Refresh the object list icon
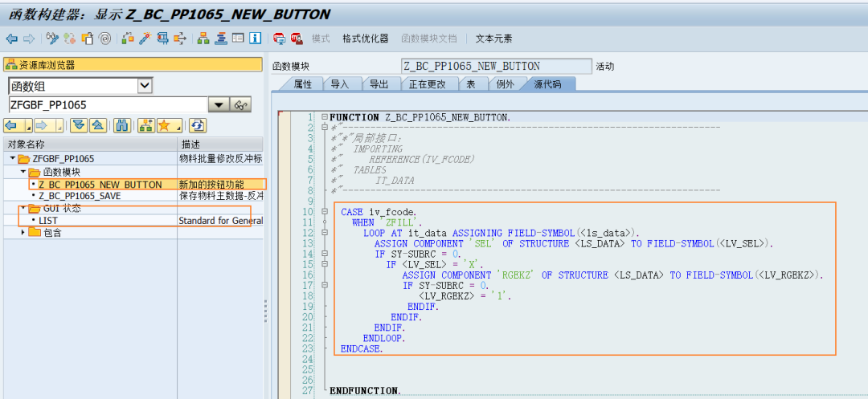The width and height of the screenshot is (868, 399). 198,125
